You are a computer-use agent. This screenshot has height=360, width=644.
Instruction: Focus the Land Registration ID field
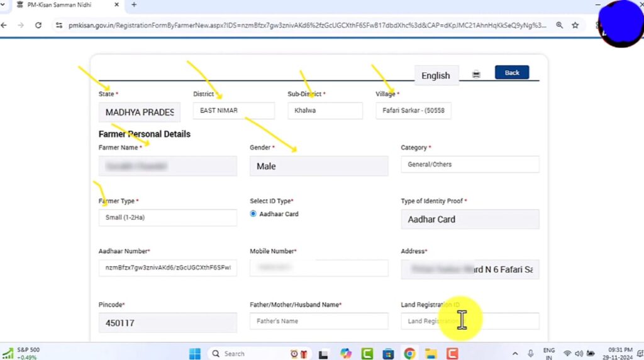469,321
